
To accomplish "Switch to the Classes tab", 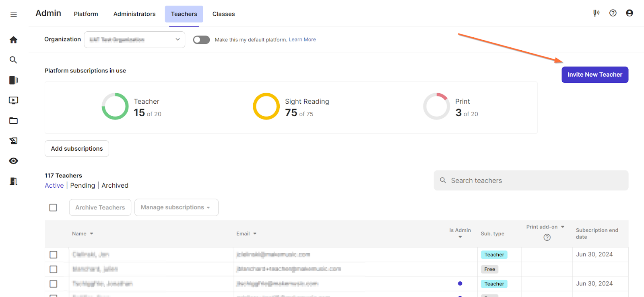I will point(223,14).
